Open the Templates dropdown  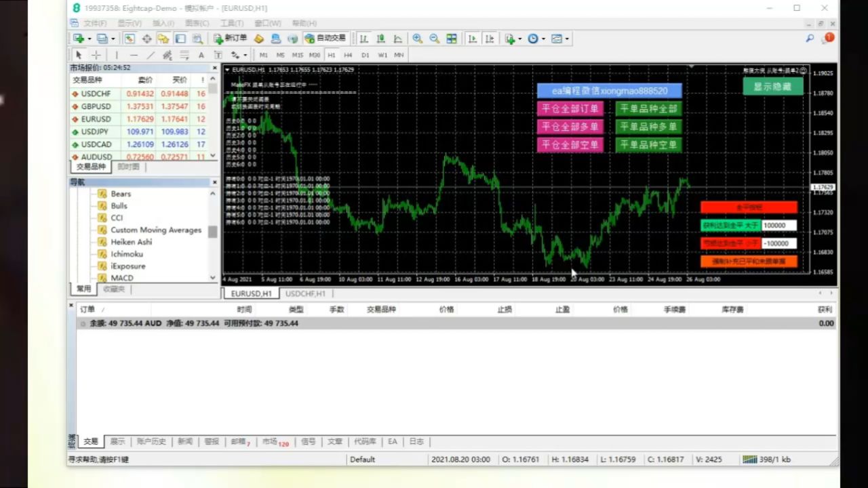click(560, 39)
